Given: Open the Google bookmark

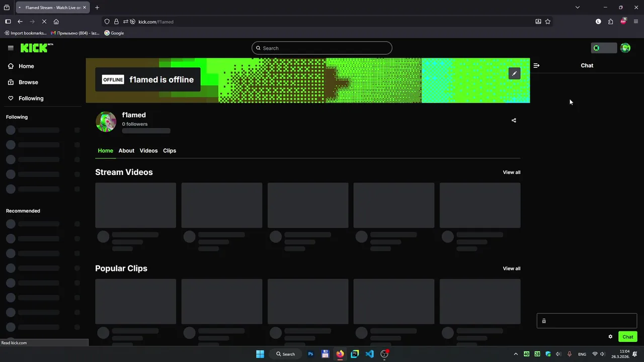Looking at the screenshot, I should tap(114, 33).
